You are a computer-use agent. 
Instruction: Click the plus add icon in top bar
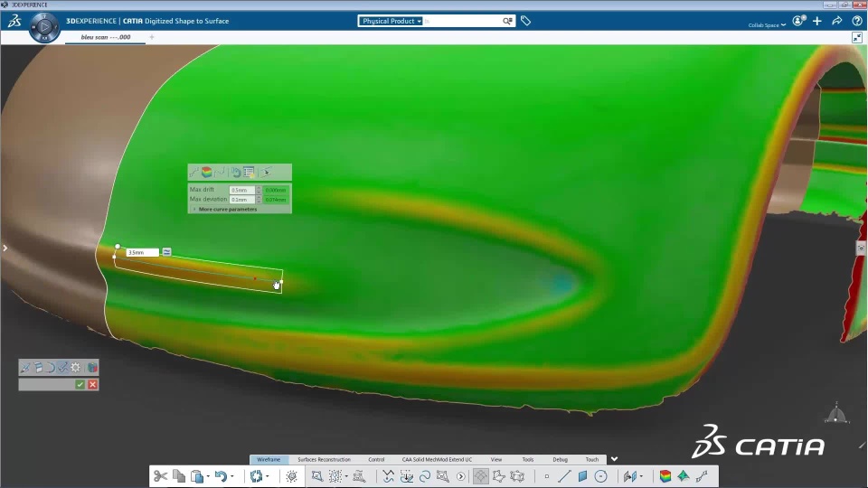coord(817,21)
